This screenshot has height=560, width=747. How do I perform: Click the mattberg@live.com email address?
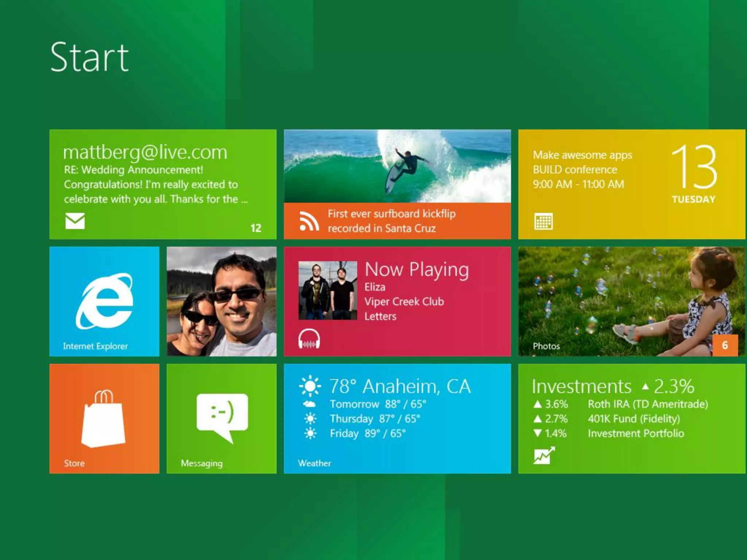point(145,152)
